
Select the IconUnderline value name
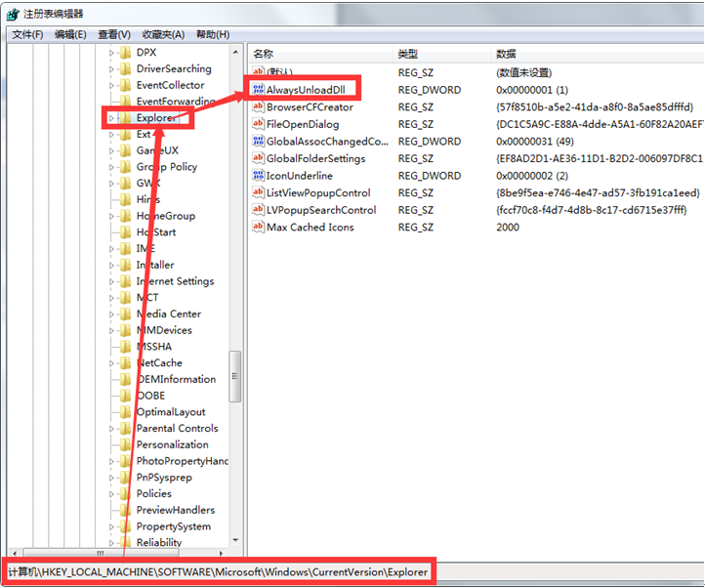point(300,175)
